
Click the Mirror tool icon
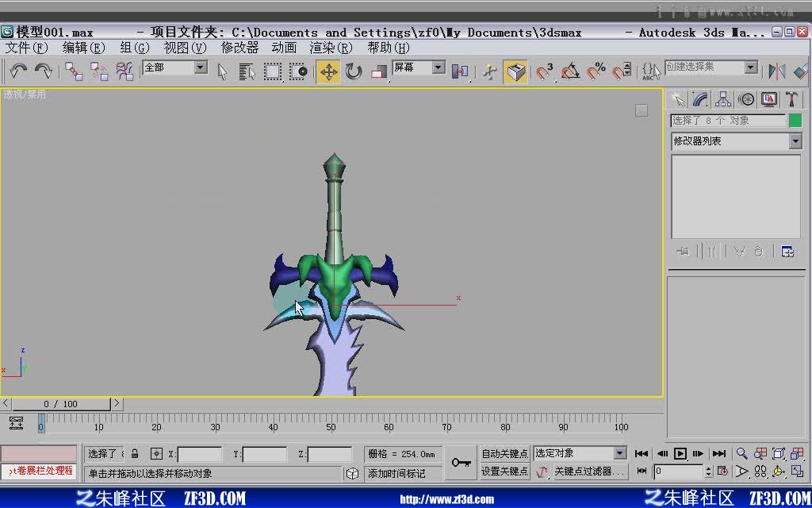[x=777, y=71]
